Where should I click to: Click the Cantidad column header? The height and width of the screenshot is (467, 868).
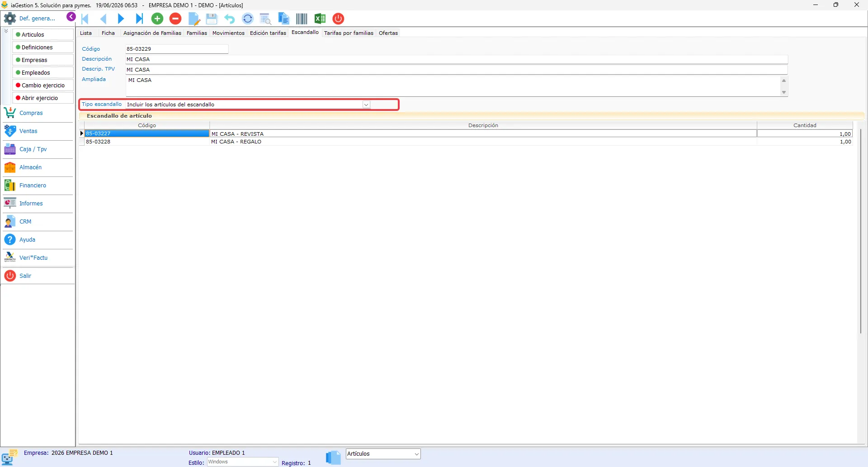805,125
